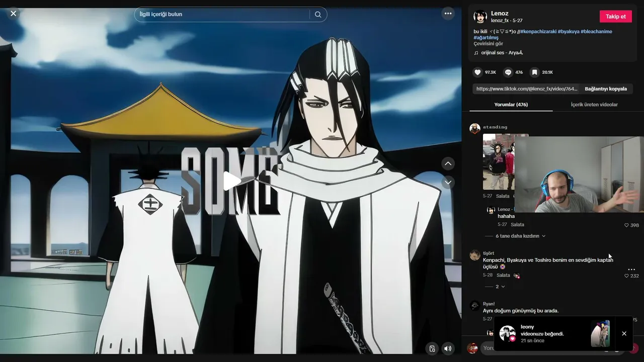Open Ryan!'s profile avatar

tap(474, 306)
